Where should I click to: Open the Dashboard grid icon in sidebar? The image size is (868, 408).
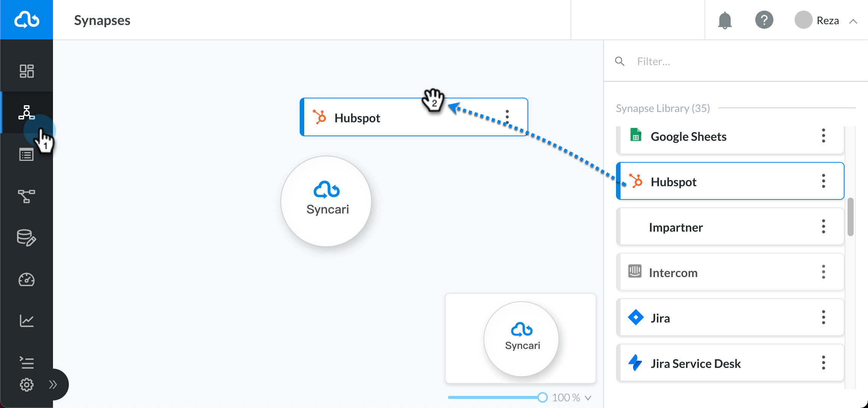coord(26,71)
